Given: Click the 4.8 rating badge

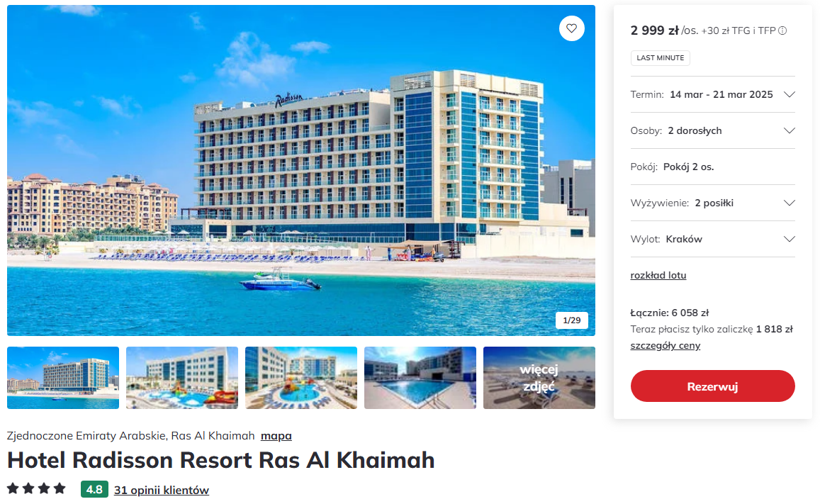Looking at the screenshot, I should (x=94, y=489).
